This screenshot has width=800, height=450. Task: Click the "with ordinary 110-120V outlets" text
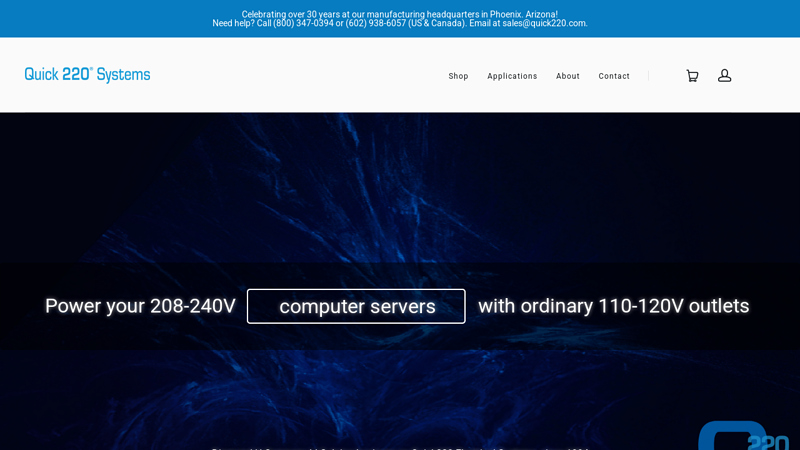point(613,306)
